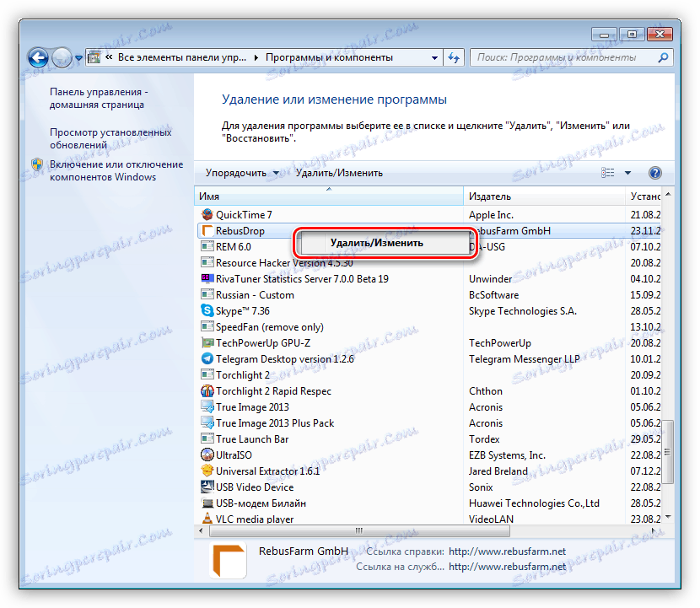Click the TechPowerUp GPU-Z icon
700x608 pixels.
click(x=207, y=343)
